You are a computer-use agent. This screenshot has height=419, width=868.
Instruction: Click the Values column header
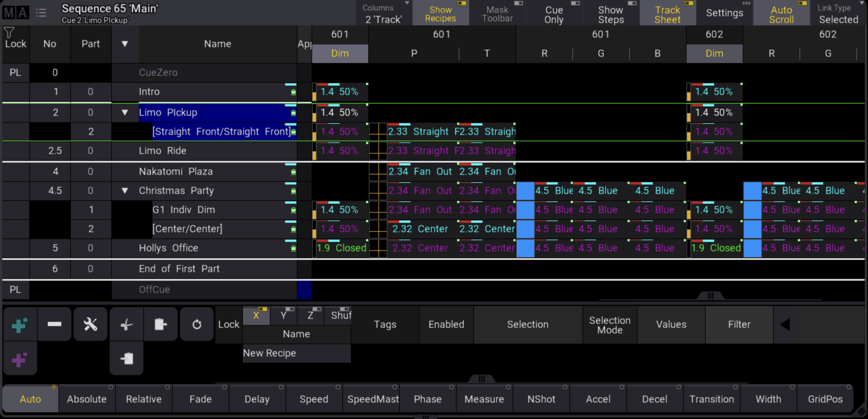pos(671,325)
